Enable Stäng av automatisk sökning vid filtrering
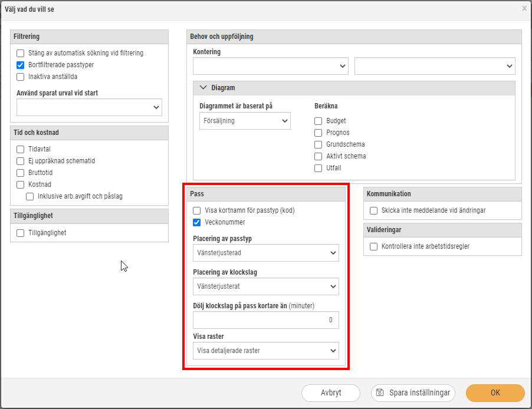Viewport: 532px width, 409px height. click(x=21, y=53)
